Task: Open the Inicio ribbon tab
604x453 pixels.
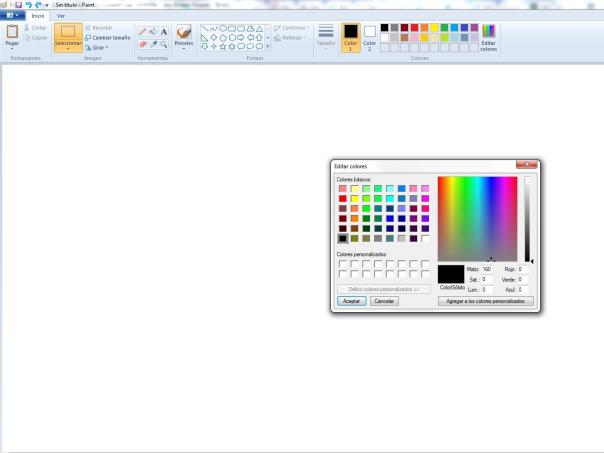Action: coord(38,16)
